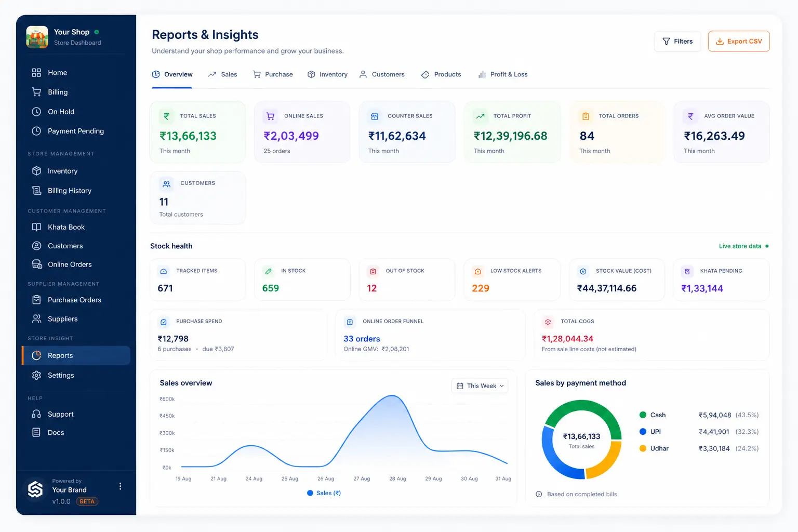Image resolution: width=798 pixels, height=532 pixels.
Task: Click the On Hold clock icon
Action: pyautogui.click(x=36, y=112)
